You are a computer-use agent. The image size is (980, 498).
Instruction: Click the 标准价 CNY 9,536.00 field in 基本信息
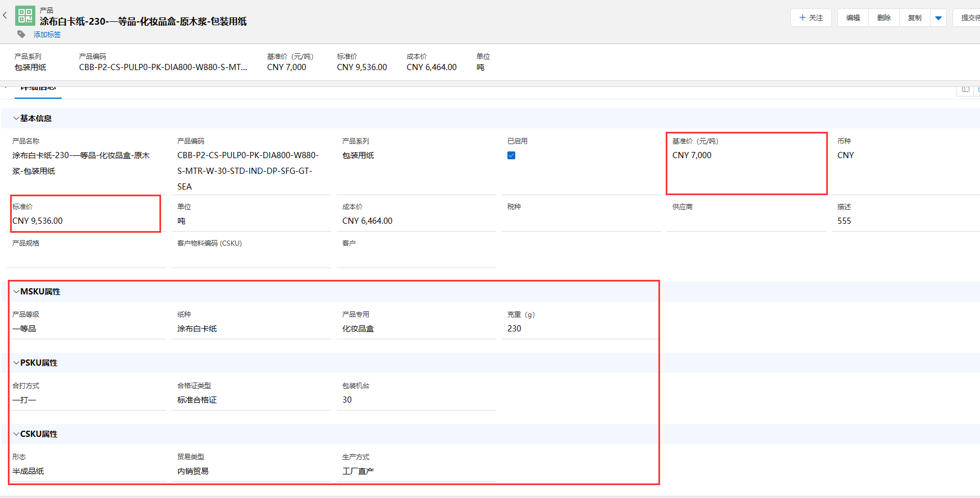[x=38, y=221]
